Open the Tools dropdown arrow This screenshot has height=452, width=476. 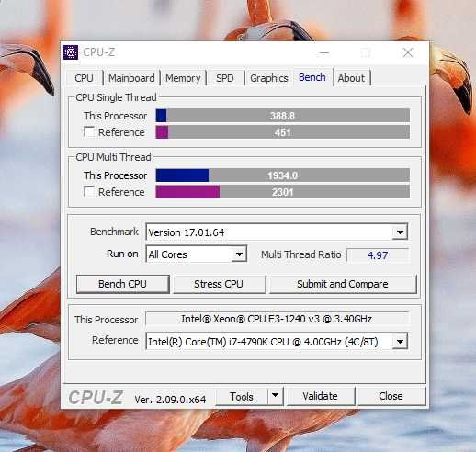coord(275,396)
